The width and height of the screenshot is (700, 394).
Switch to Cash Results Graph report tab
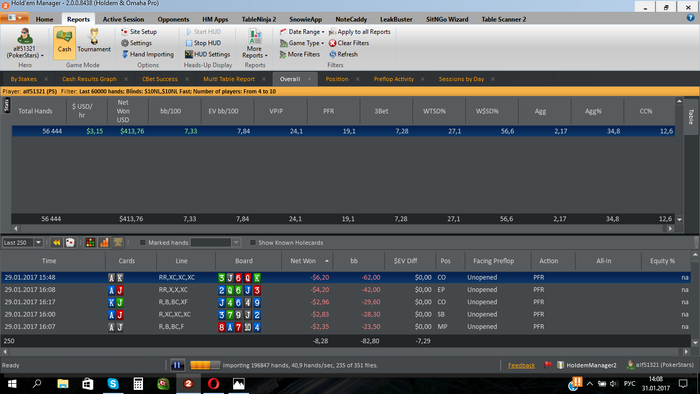[89, 79]
